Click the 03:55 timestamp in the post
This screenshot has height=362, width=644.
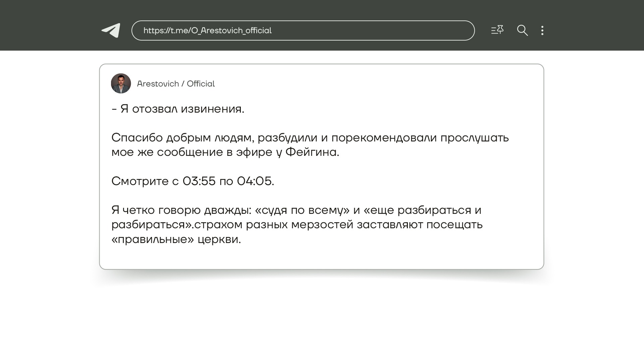(199, 181)
